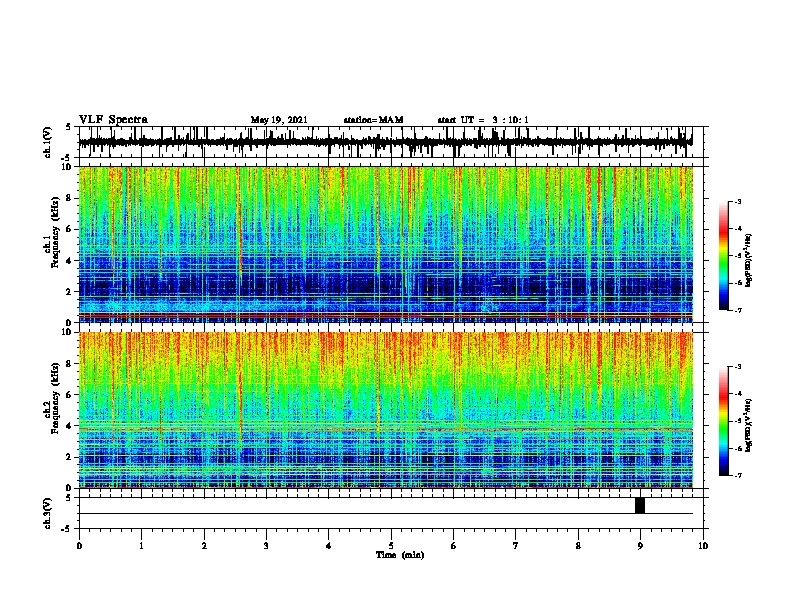Click time-axis tick label "7" at bottom
792x612 pixels.
516,546
